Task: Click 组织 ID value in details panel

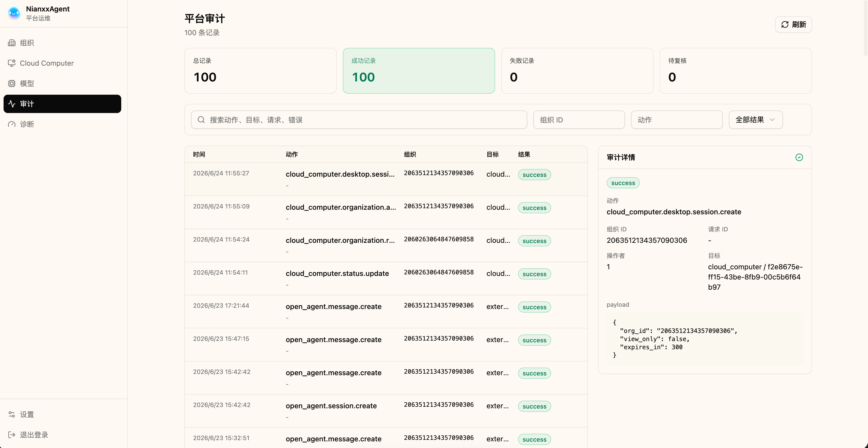Action: (x=647, y=240)
